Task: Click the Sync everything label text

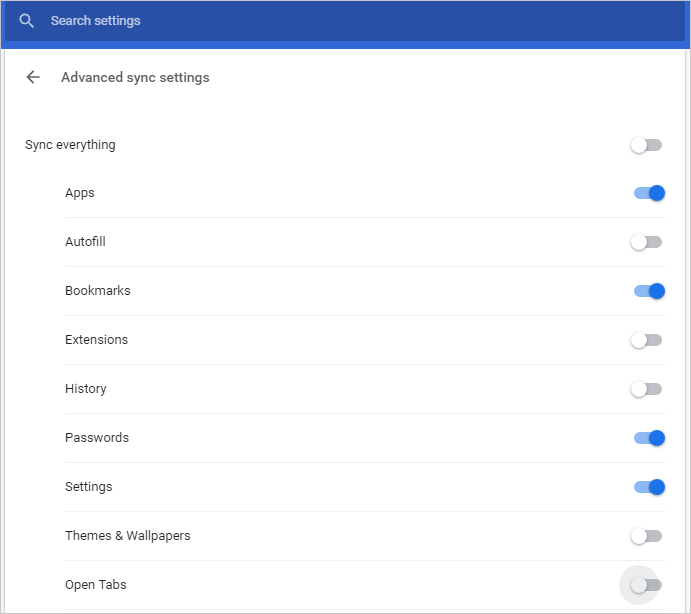Action: (70, 145)
